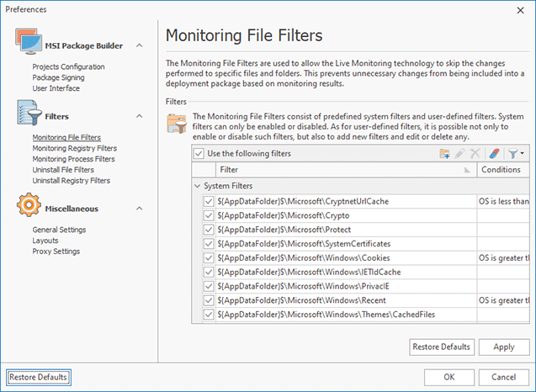
Task: Collapse the Miscellaneous section chevron
Action: tap(140, 209)
